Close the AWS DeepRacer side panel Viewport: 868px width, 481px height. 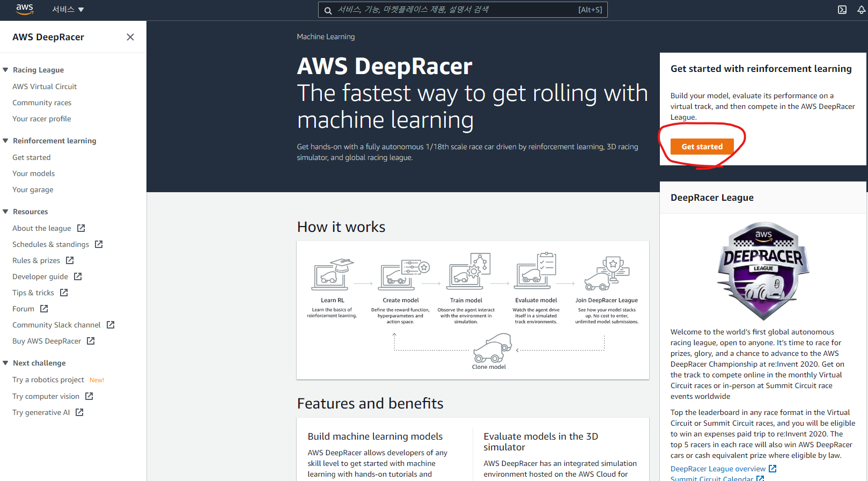pyautogui.click(x=130, y=37)
